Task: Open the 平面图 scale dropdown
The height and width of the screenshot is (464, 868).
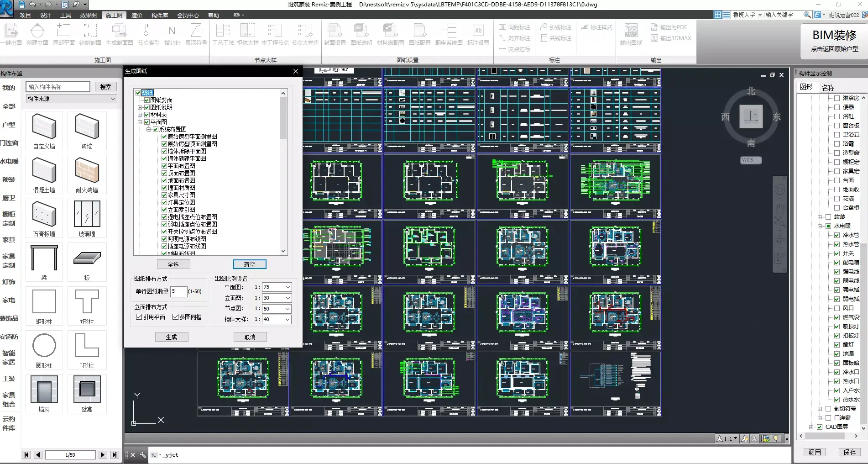Action: (x=288, y=287)
